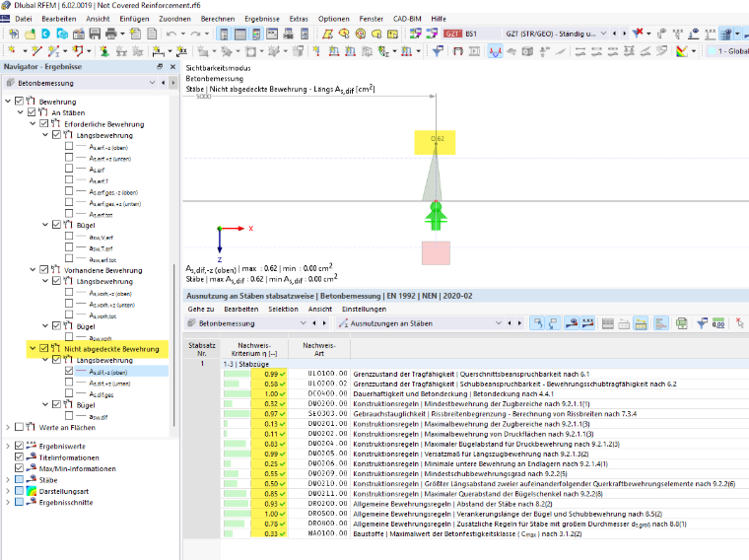Click the new line tool icon
The width and height of the screenshot is (749, 560).
pyautogui.click(x=36, y=50)
